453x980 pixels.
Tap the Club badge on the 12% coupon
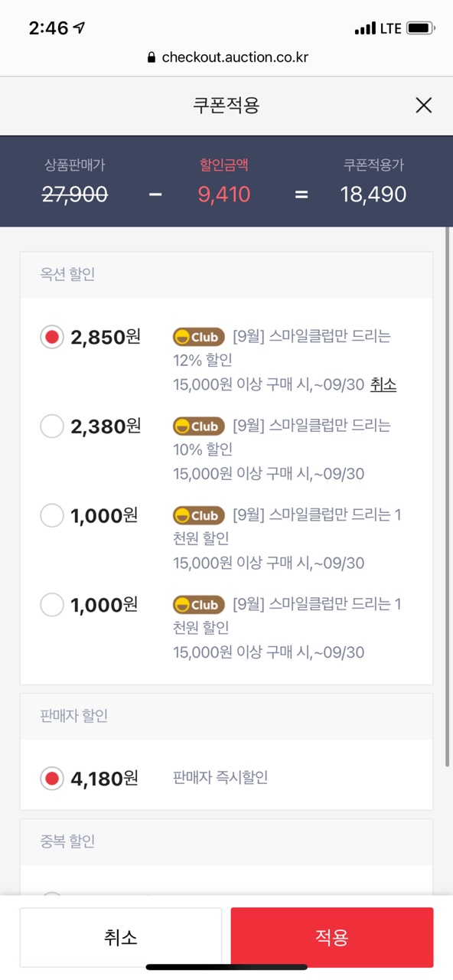[199, 337]
